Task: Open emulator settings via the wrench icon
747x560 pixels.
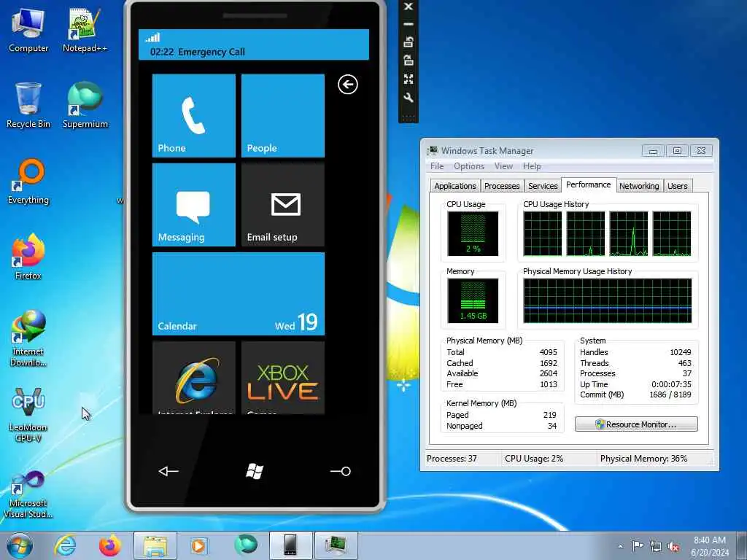Action: tap(409, 97)
